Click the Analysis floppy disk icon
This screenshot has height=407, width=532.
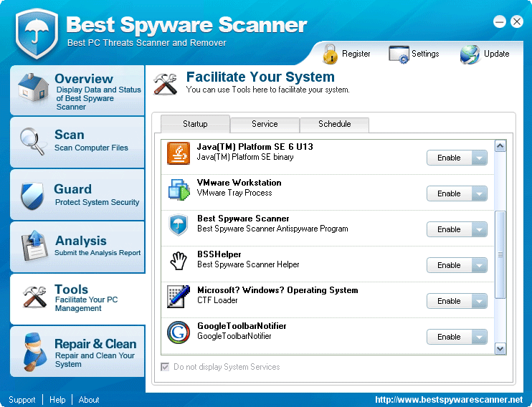[x=34, y=246]
